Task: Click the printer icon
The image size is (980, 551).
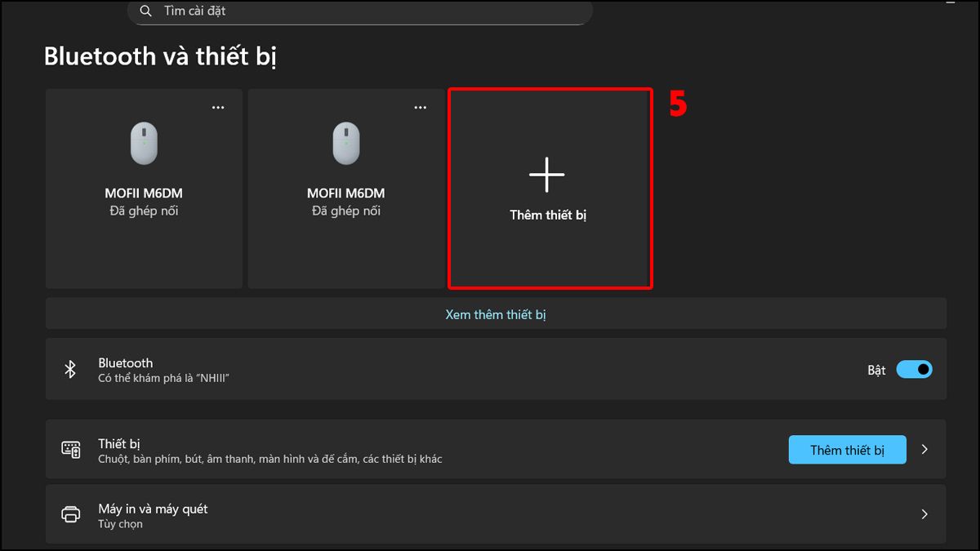Action: (71, 514)
